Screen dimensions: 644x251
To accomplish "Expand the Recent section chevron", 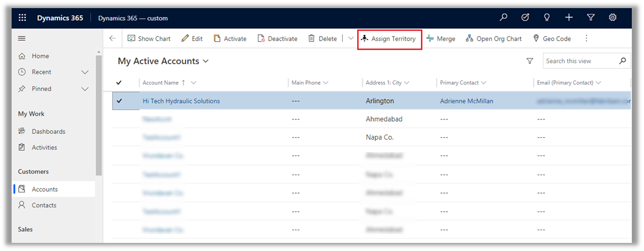I will click(x=85, y=72).
